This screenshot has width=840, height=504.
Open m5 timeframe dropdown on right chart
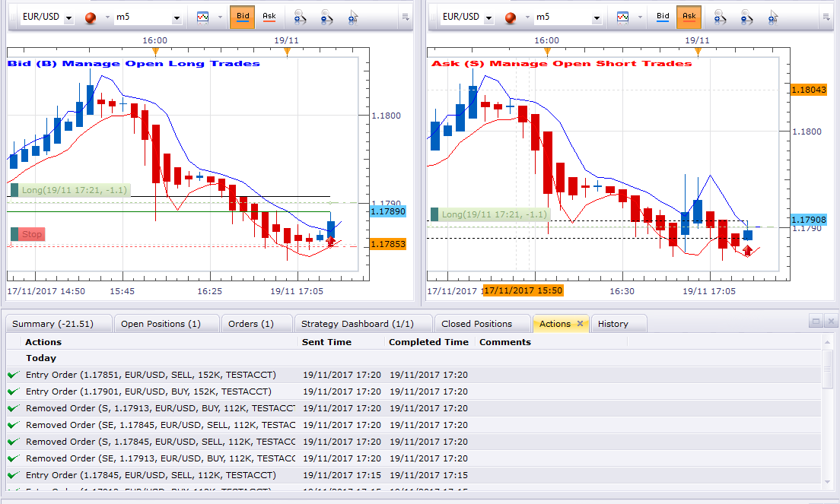point(597,18)
